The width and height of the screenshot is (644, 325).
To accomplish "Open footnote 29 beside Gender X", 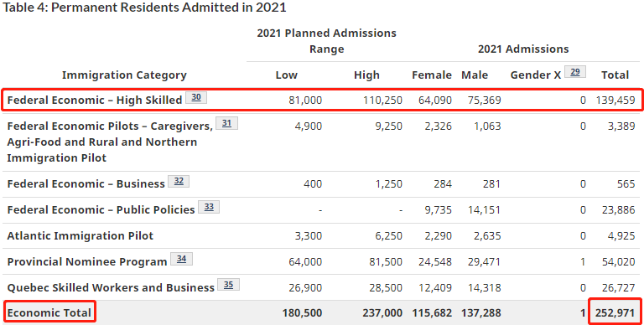I will 575,71.
